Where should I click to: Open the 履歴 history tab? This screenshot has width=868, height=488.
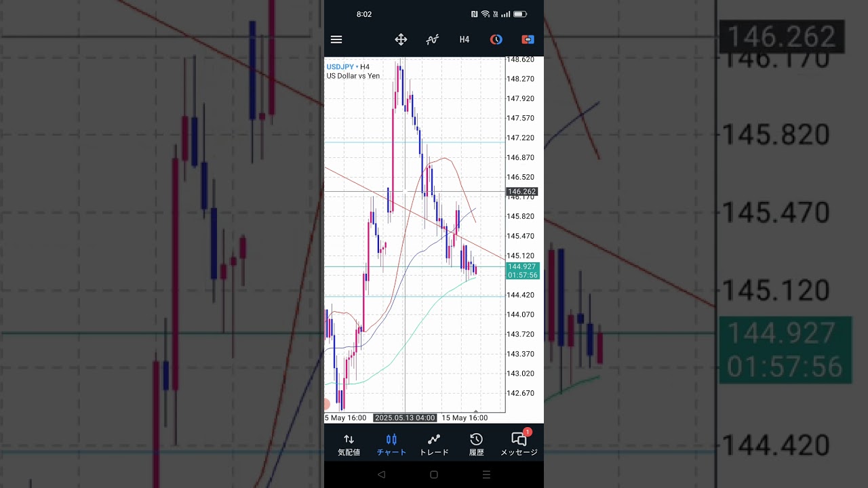click(x=477, y=444)
